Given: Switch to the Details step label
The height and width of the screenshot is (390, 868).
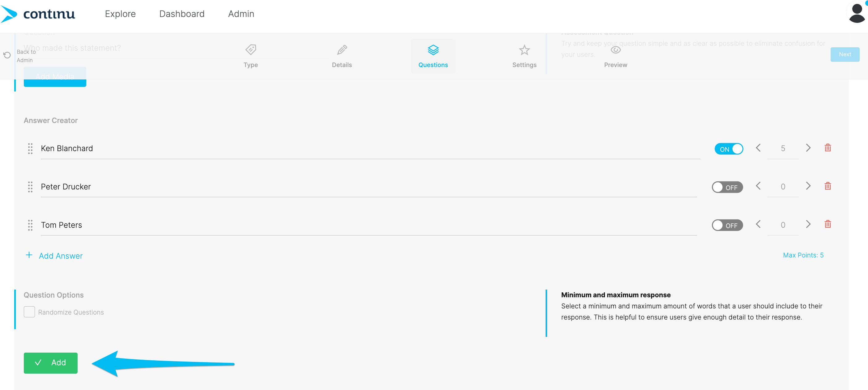Looking at the screenshot, I should 342,65.
